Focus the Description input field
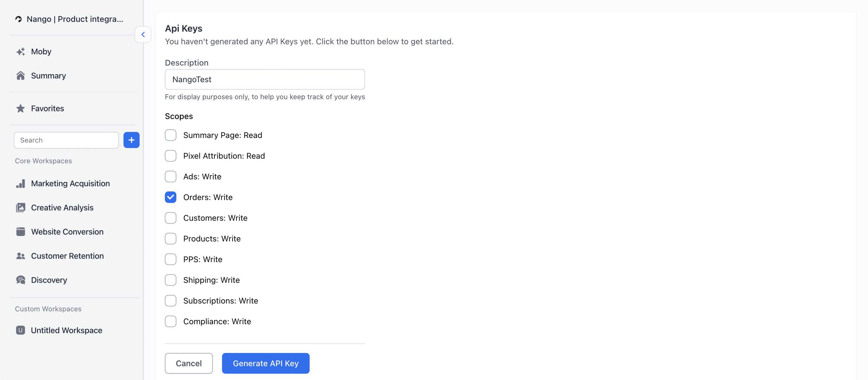 [265, 79]
